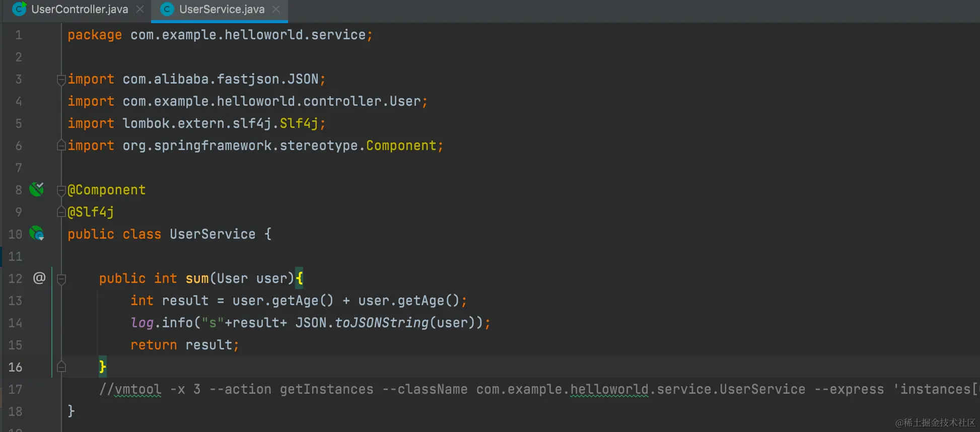This screenshot has height=432, width=980.
Task: Click the highlighted closing brace on line 16
Action: click(x=103, y=367)
